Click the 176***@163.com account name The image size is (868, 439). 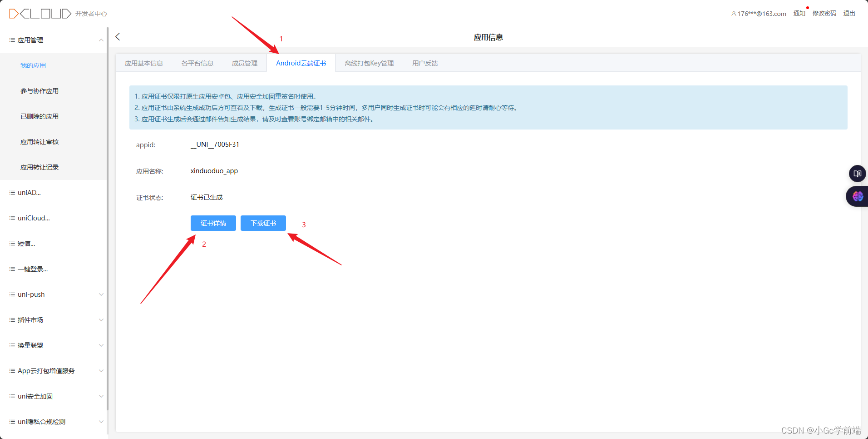click(762, 14)
